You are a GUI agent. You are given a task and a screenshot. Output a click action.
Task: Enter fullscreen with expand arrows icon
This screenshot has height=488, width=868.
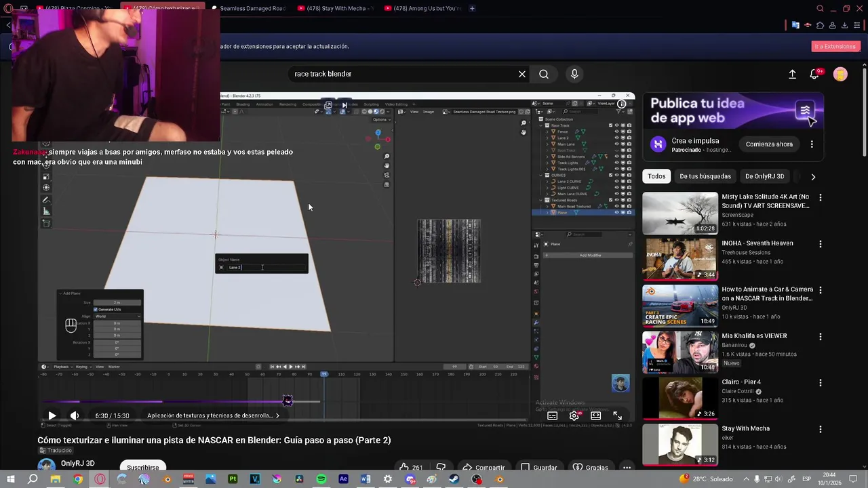(x=618, y=415)
